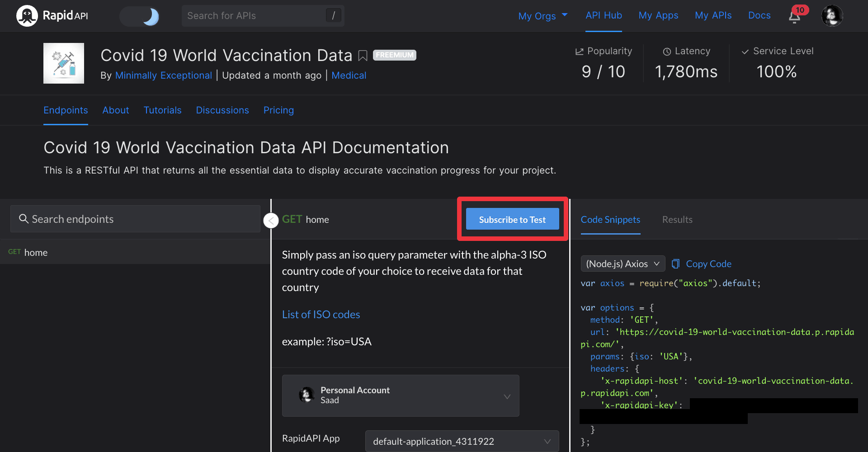Viewport: 868px width, 452px height.
Task: Click the example: ?iso=USA text
Action: pyautogui.click(x=327, y=342)
